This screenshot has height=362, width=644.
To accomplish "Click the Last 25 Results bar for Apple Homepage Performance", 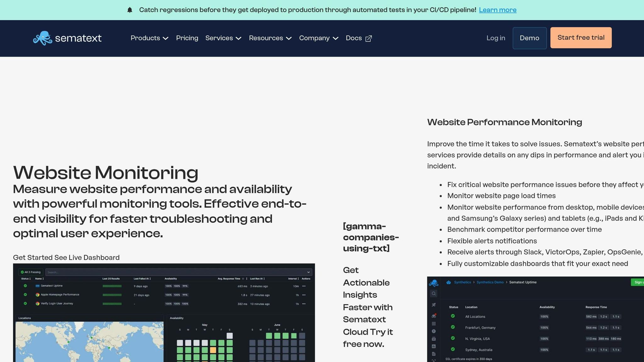I will pos(112,295).
